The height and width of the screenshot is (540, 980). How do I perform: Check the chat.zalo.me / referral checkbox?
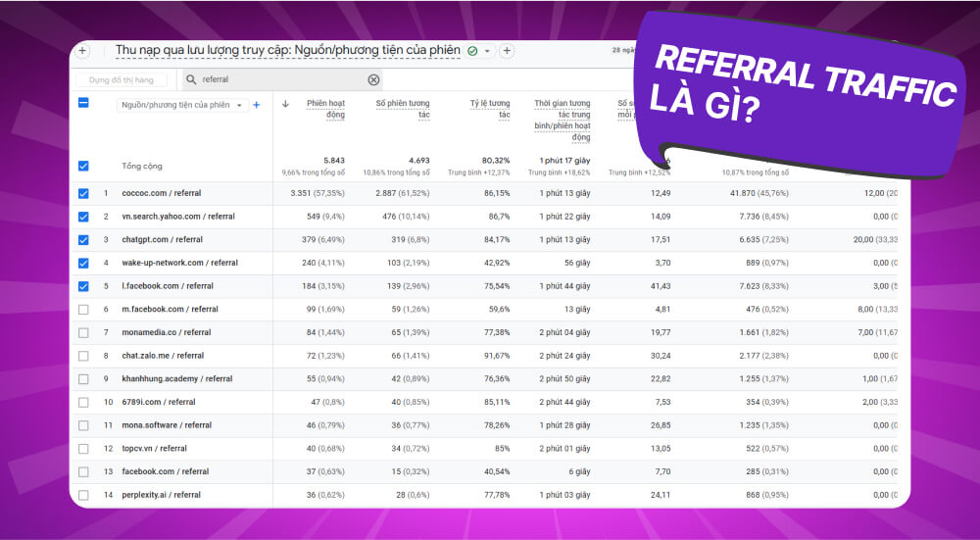click(x=83, y=356)
